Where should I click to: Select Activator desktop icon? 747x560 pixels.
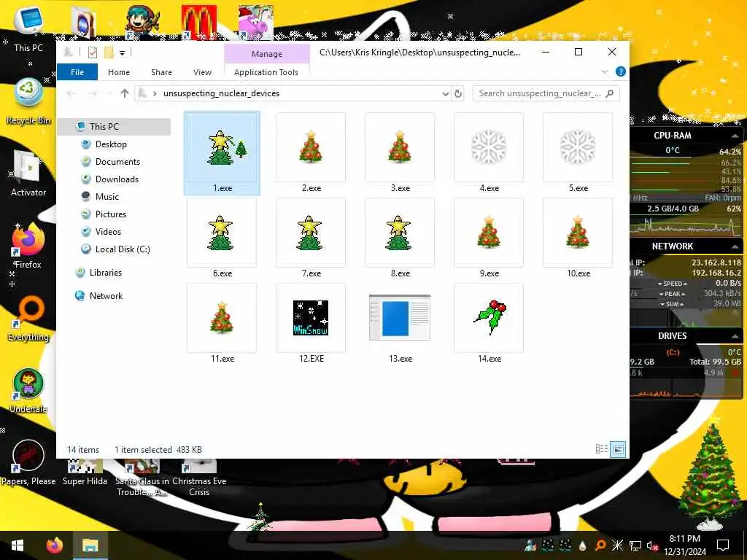point(28,174)
